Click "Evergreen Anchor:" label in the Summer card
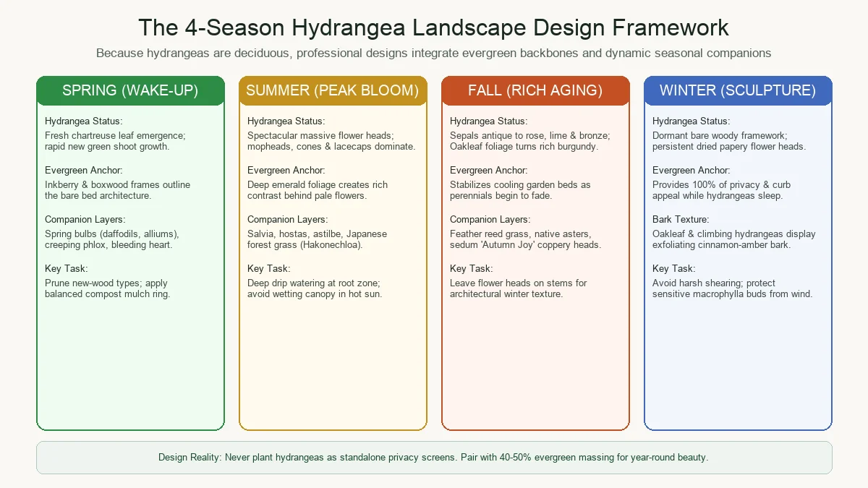The image size is (868, 488). [286, 171]
